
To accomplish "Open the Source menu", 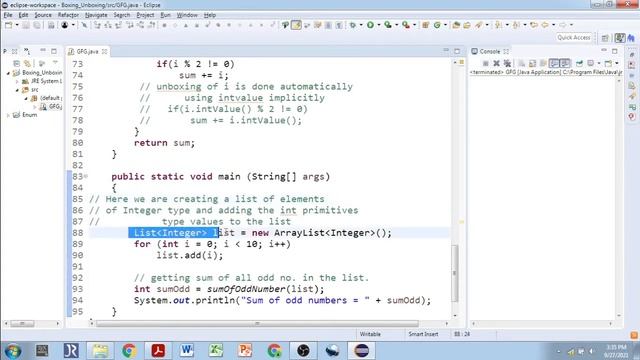I will 43,15.
